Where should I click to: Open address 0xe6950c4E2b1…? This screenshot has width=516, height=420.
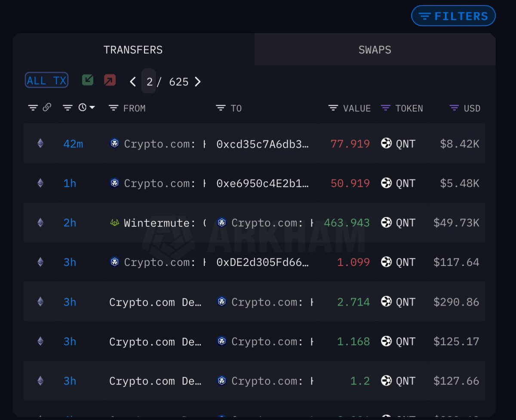point(262,183)
